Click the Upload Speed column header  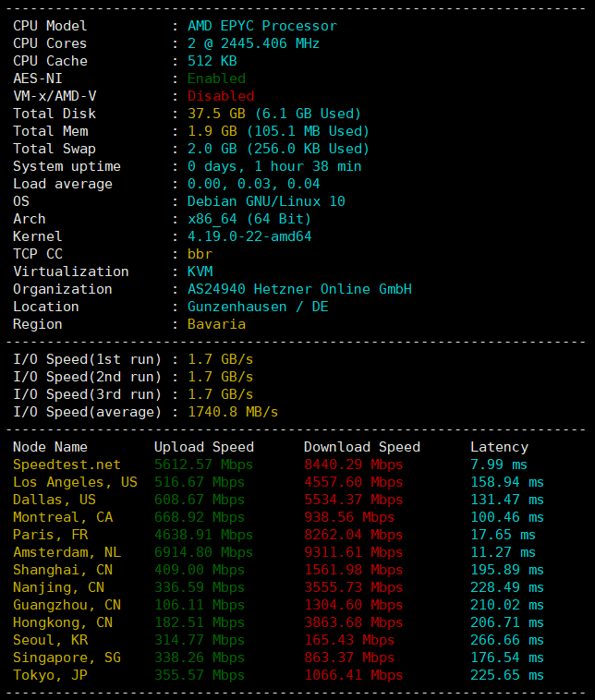[203, 447]
